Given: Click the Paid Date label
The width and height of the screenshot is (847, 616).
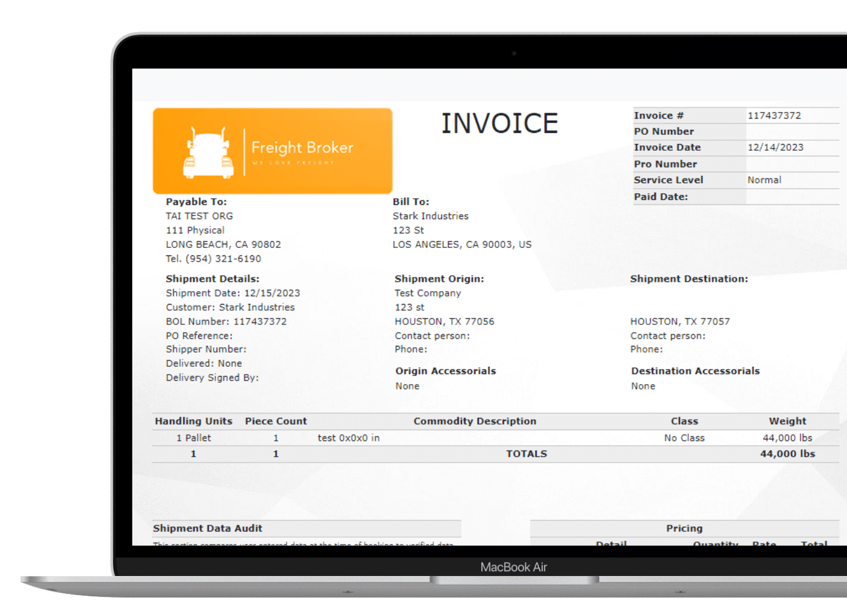Looking at the screenshot, I should pos(660,197).
